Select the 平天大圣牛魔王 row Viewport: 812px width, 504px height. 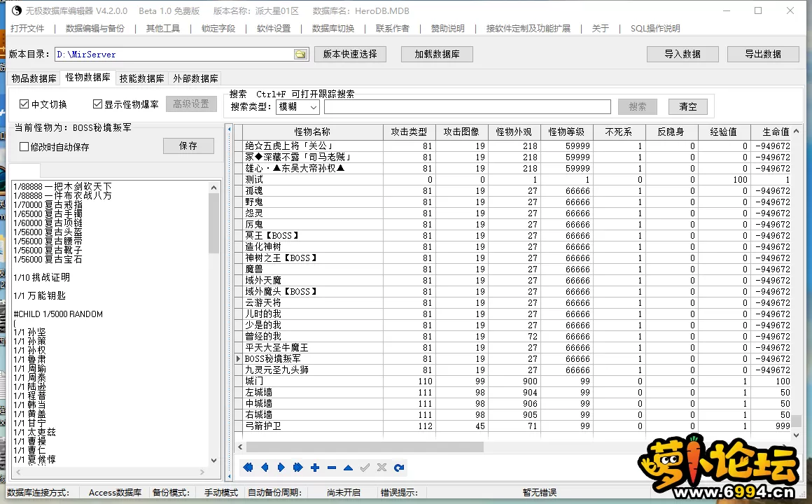point(512,348)
